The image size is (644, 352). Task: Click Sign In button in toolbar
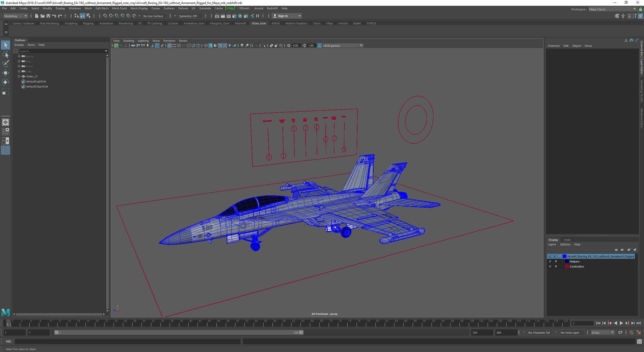point(284,16)
